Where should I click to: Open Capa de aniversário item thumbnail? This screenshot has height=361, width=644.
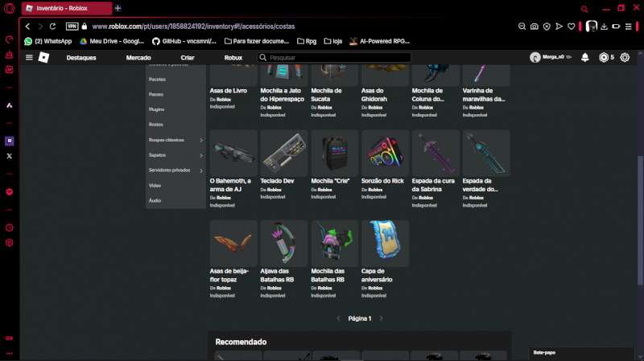385,244
